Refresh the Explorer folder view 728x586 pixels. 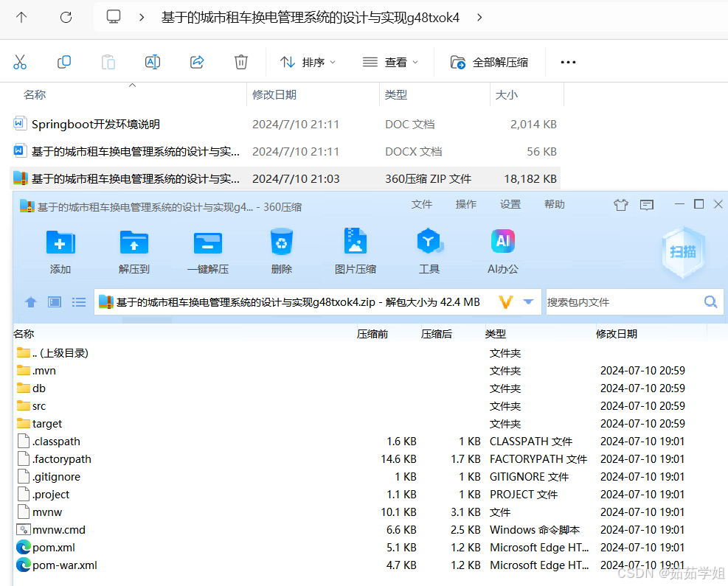[x=66, y=18]
